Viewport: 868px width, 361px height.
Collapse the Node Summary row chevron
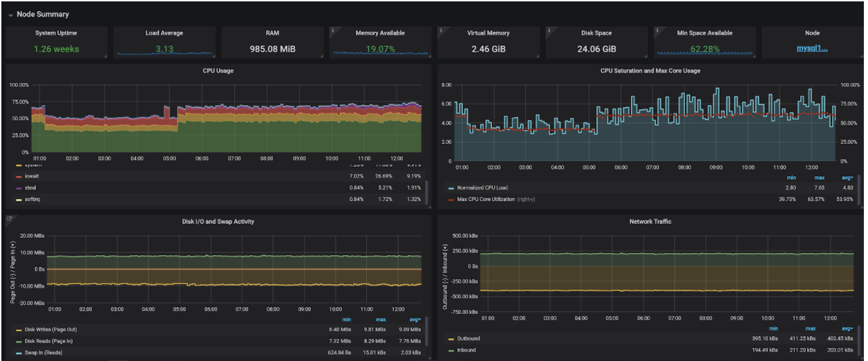tap(10, 14)
